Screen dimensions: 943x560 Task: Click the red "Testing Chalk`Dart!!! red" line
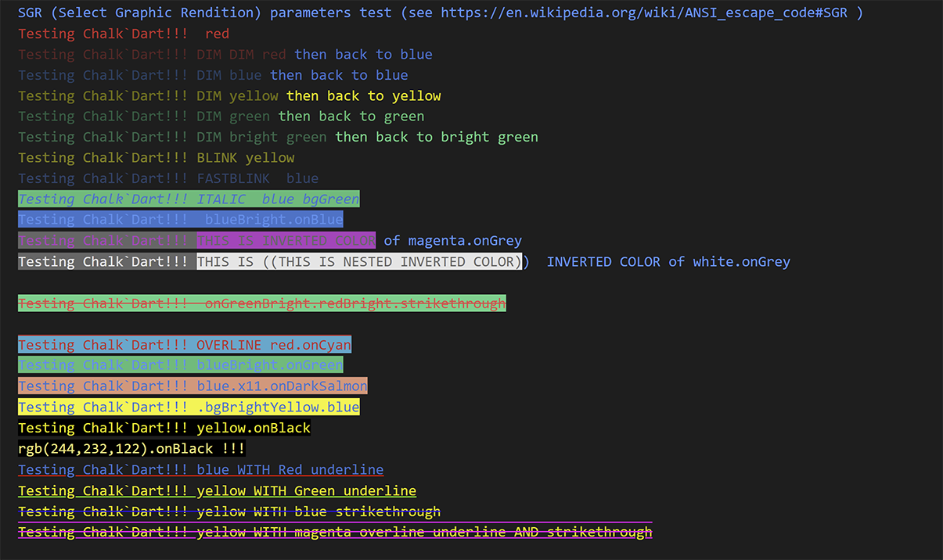coord(124,34)
